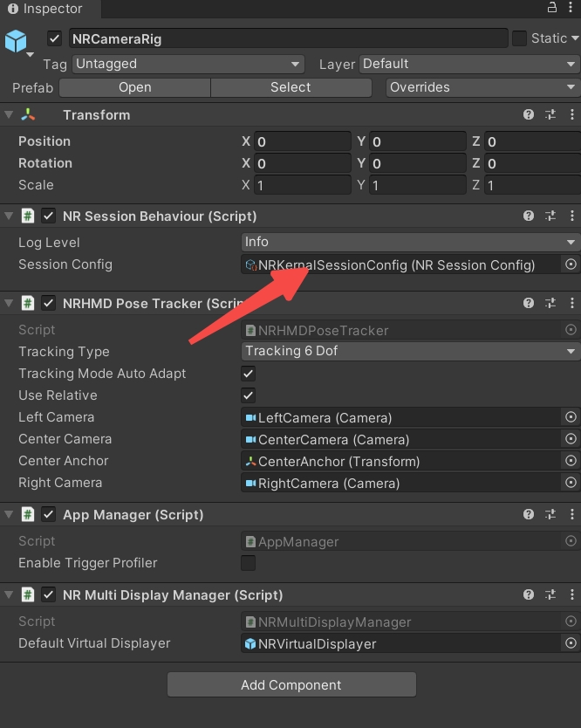Uncheck Use Relative option

[249, 395]
